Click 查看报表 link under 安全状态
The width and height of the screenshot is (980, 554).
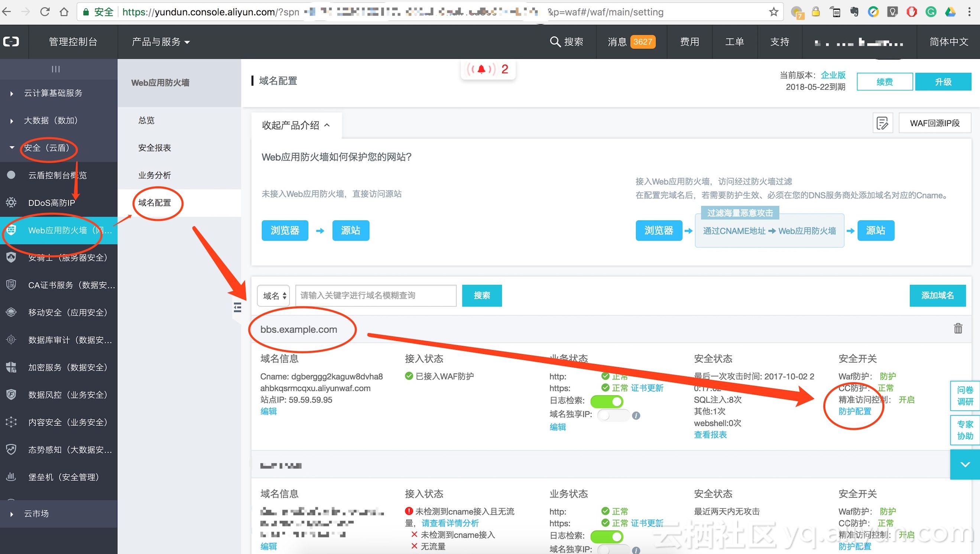click(x=710, y=434)
